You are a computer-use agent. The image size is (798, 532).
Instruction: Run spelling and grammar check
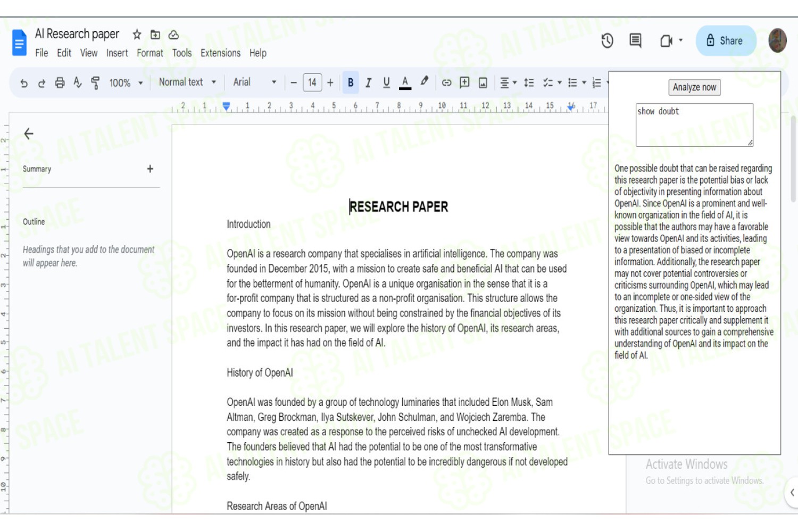coord(78,82)
